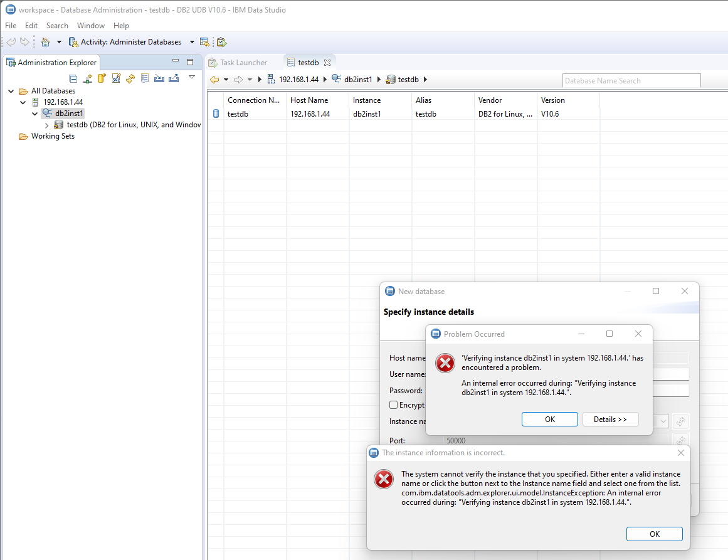This screenshot has height=560, width=728.
Task: Click Collapse All icon in Administration Explorer
Action: 73,78
